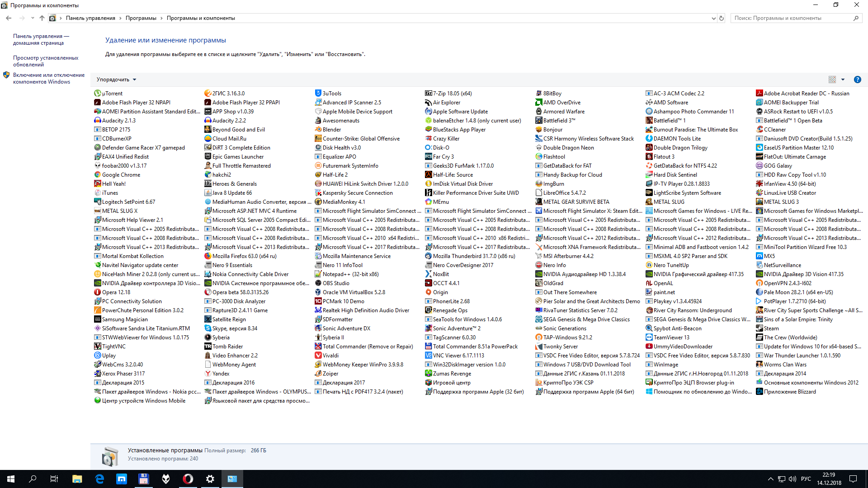Click the LibreOffice 5.4.7.2 icon
The width and height of the screenshot is (868, 488).
point(538,193)
